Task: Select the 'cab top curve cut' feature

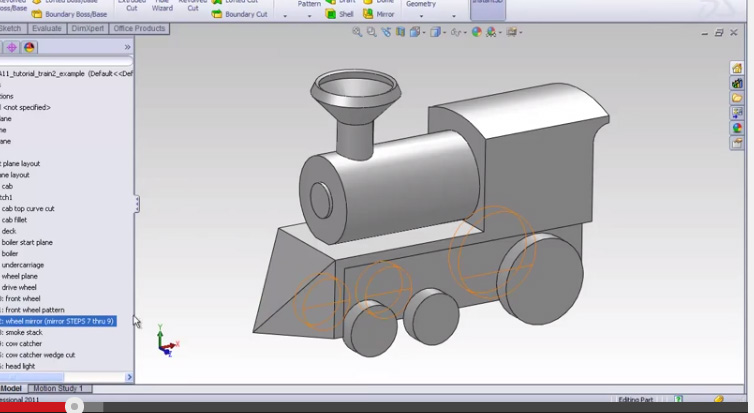Action: pos(28,209)
